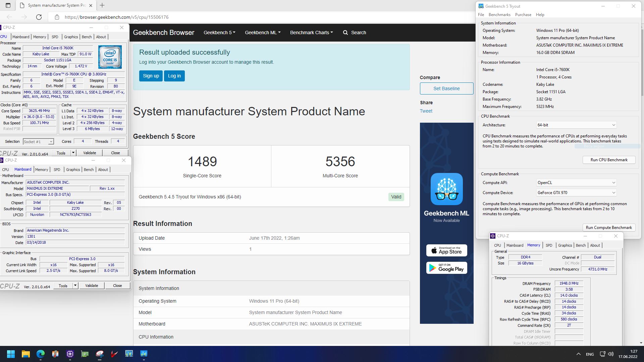This screenshot has width=644, height=362.
Task: Open volume control tray icon
Action: pyautogui.click(x=611, y=354)
